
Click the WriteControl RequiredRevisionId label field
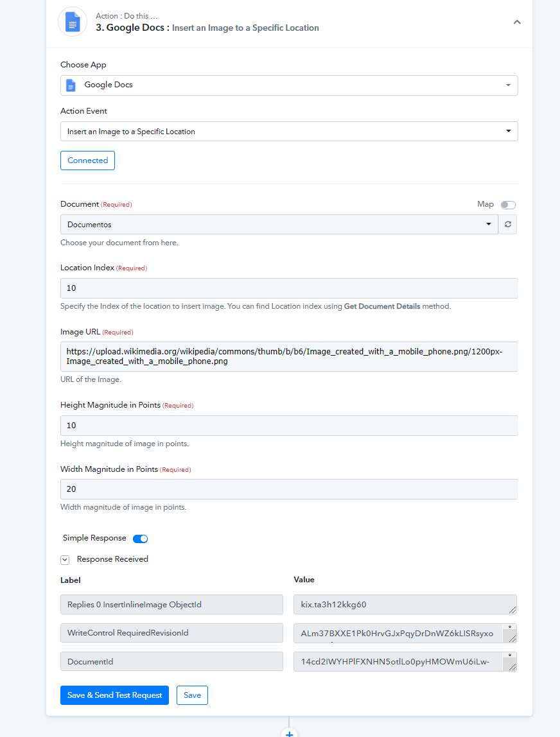coord(171,633)
